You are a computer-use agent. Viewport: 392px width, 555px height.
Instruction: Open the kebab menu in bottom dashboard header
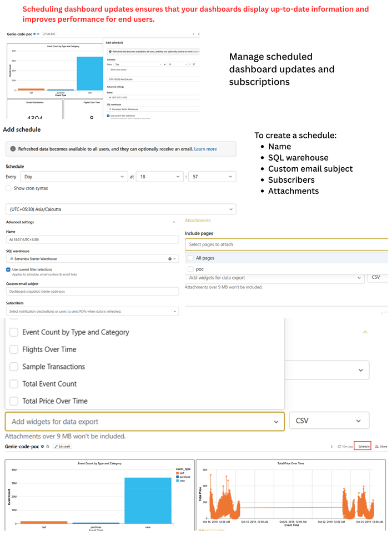331,447
